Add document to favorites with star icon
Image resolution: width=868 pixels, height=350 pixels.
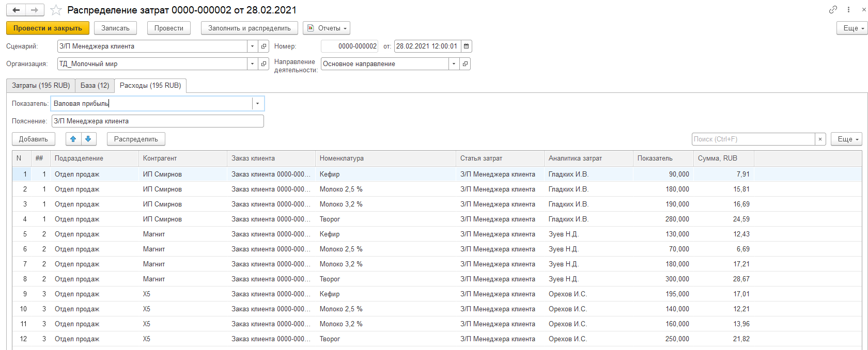[56, 10]
